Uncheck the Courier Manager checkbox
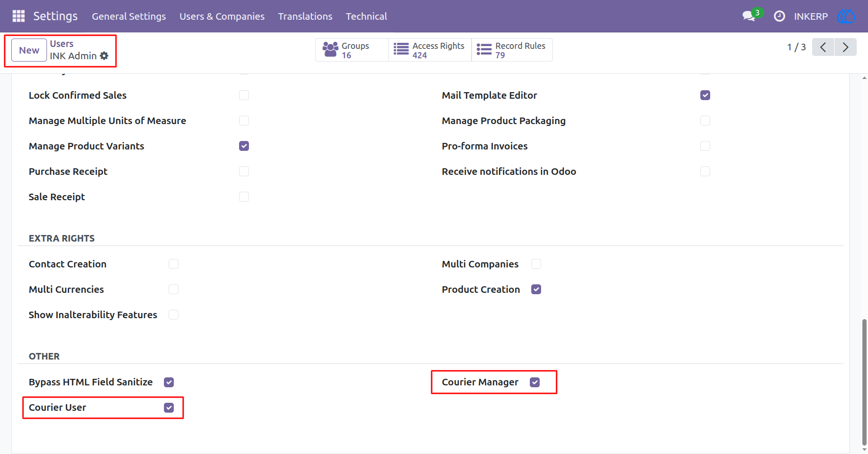This screenshot has height=454, width=868. tap(535, 383)
